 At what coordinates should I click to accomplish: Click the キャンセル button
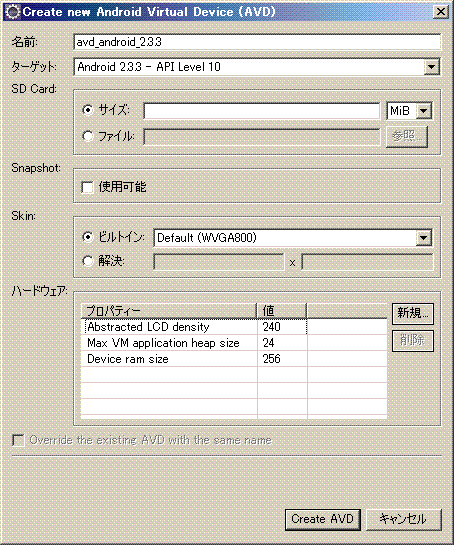pyautogui.click(x=404, y=520)
